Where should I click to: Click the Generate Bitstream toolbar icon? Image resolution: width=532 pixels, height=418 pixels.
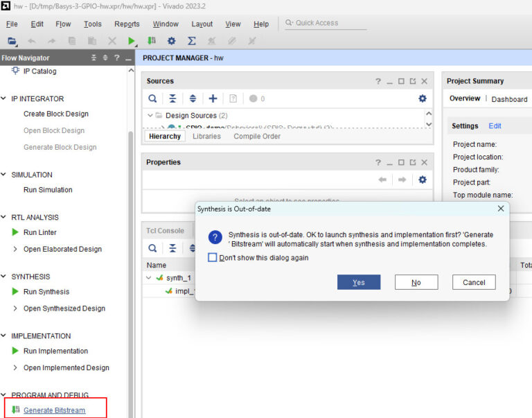tap(152, 41)
